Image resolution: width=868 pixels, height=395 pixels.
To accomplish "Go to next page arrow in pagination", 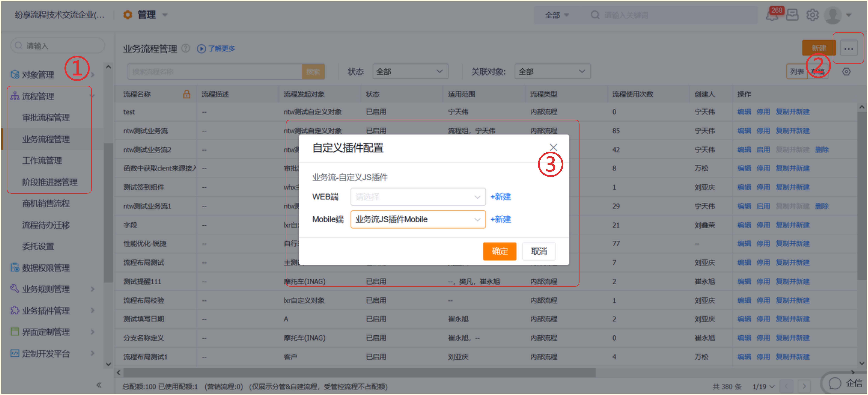I will tap(804, 386).
